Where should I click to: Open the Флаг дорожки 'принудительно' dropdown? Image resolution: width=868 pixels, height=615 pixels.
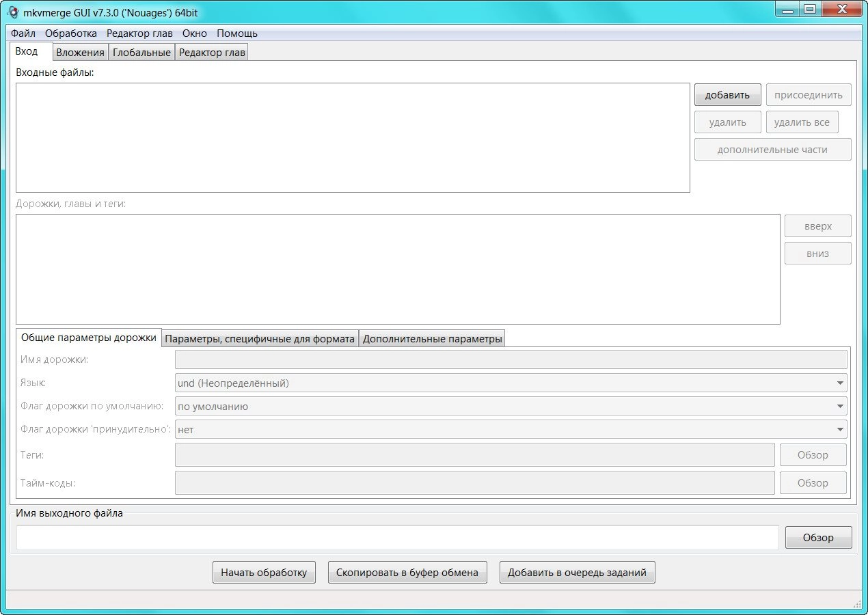[x=511, y=429]
